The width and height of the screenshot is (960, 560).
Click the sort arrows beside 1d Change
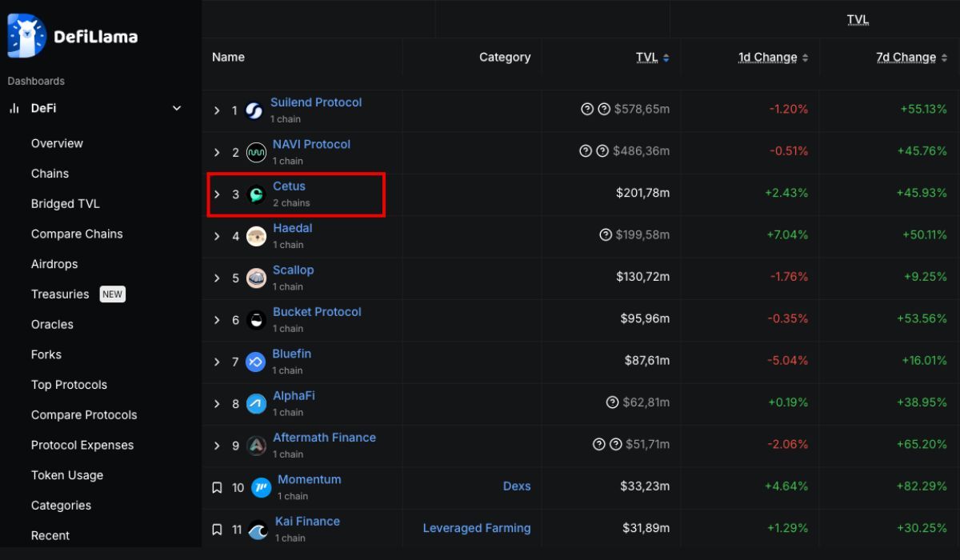coord(805,58)
